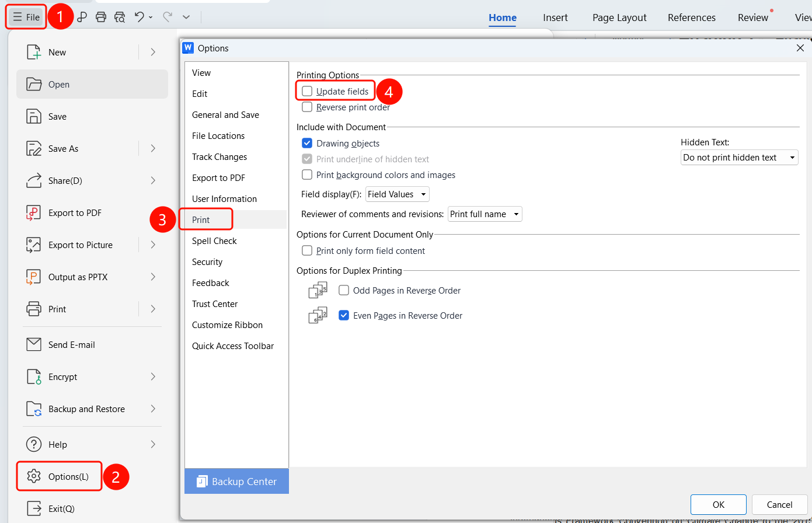This screenshot has height=523, width=812.
Task: Open the Field display dropdown
Action: click(x=398, y=194)
